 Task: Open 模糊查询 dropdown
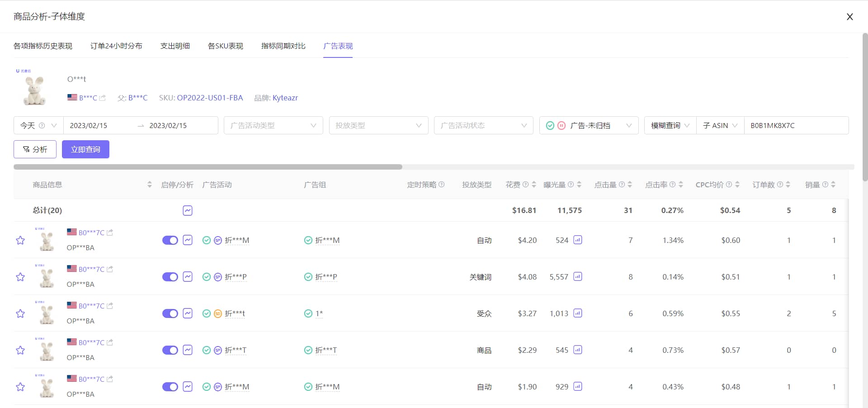point(670,125)
